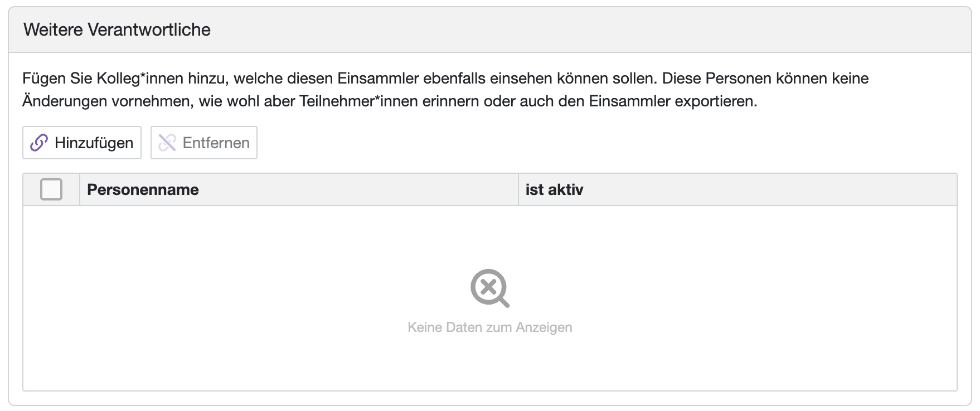Click the words "Einsammler exportieren" in description
980x411 pixels.
tap(673, 101)
